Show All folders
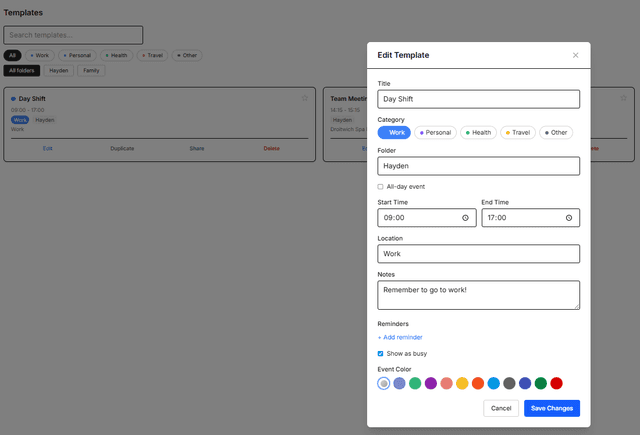Screen dimensions: 640x435 click(22, 71)
